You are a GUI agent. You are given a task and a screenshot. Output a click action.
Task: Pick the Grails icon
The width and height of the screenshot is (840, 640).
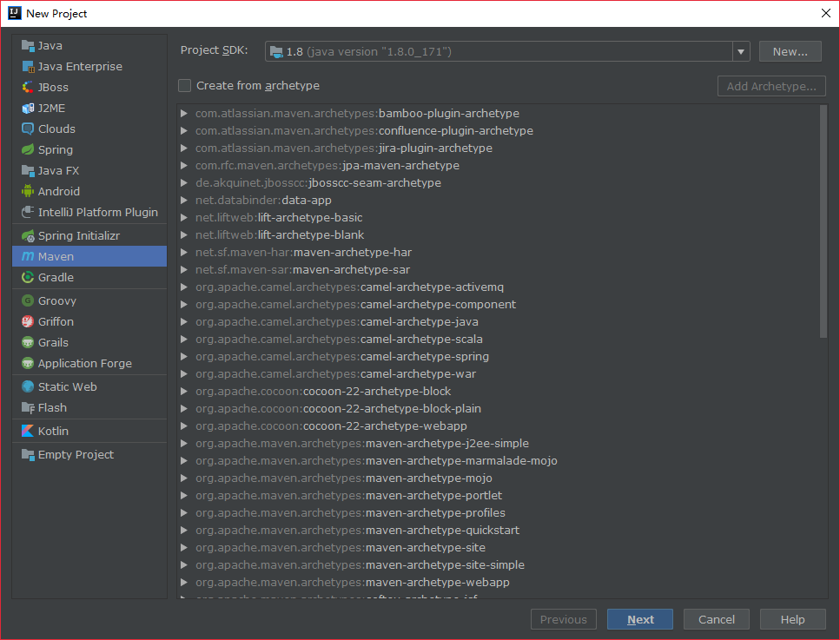click(x=28, y=342)
